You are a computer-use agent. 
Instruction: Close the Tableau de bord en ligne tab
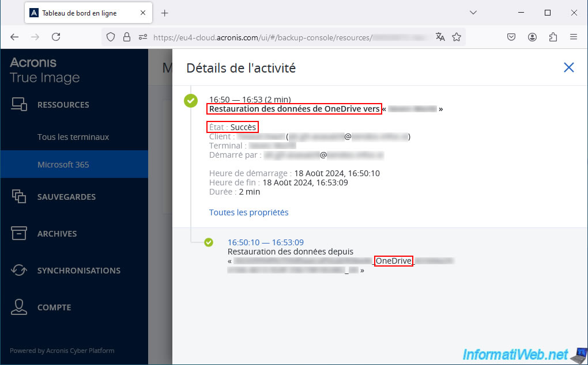click(143, 13)
